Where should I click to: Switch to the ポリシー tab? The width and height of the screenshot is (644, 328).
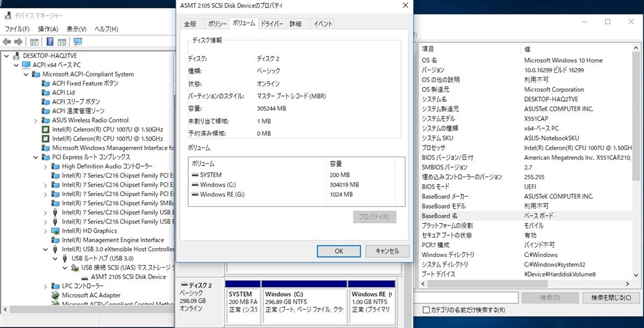tap(217, 24)
